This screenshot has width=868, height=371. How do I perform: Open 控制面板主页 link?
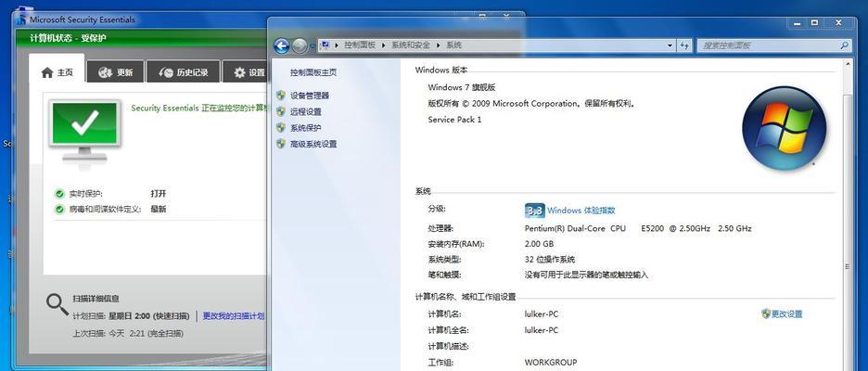pyautogui.click(x=313, y=72)
